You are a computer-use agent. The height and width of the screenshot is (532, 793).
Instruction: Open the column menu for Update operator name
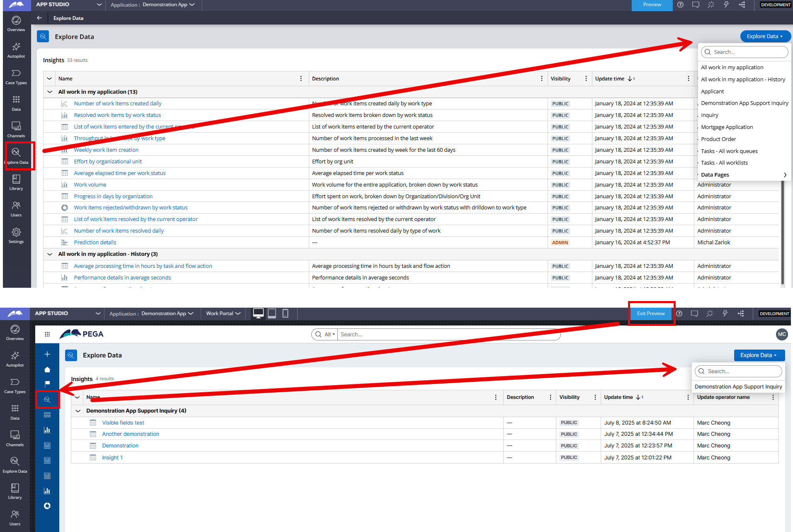tap(773, 397)
